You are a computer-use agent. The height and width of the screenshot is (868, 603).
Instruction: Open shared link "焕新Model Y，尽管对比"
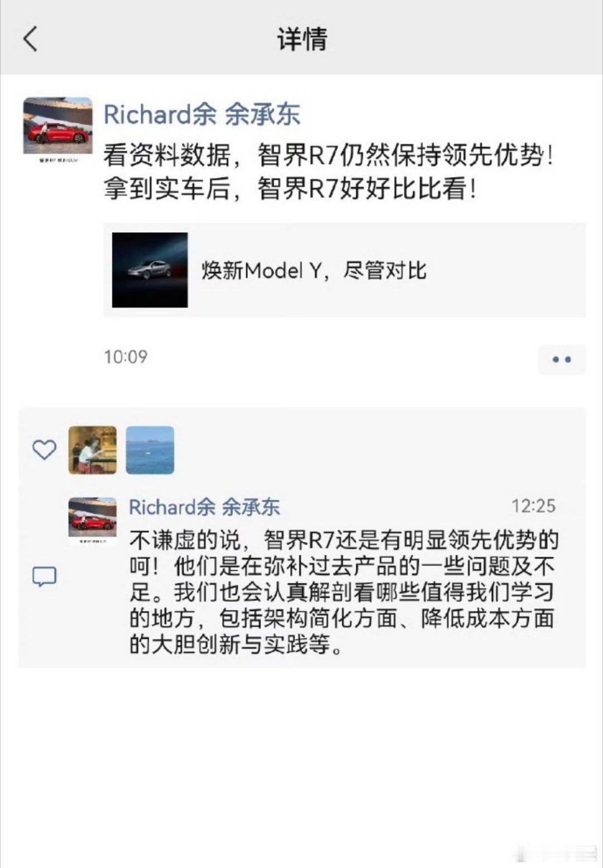pyautogui.click(x=344, y=270)
